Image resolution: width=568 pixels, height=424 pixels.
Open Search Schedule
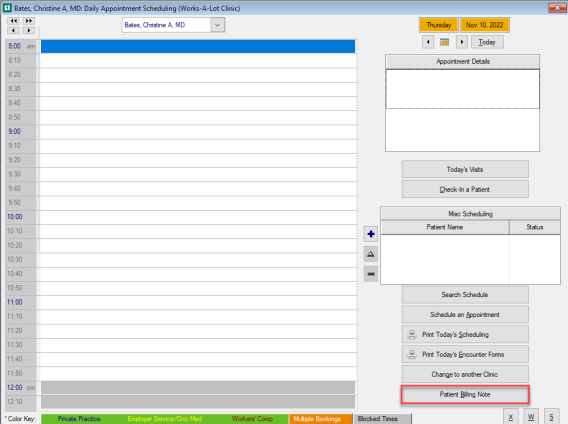tap(465, 295)
